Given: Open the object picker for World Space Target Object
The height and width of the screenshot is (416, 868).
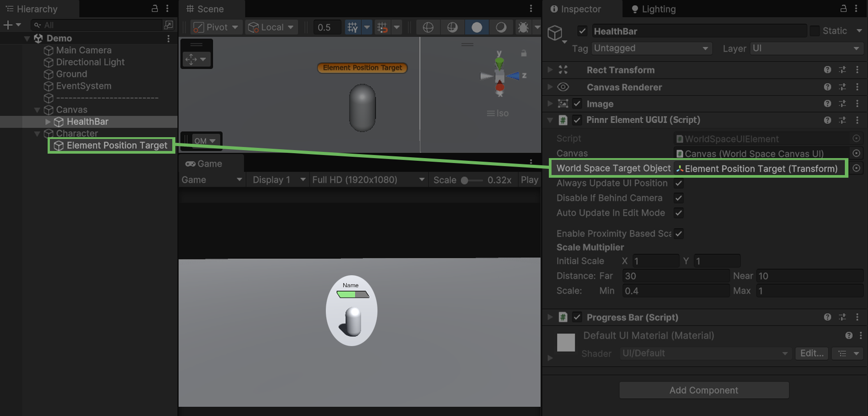Looking at the screenshot, I should tap(856, 168).
